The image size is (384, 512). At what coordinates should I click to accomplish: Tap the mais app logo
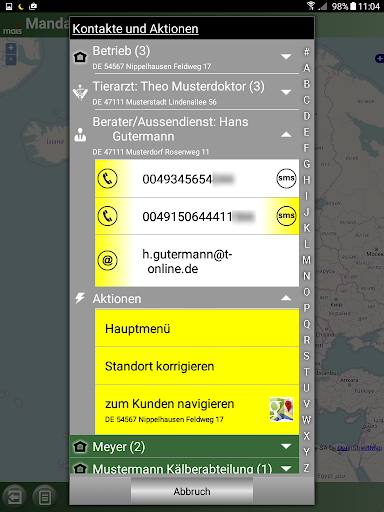point(12,30)
